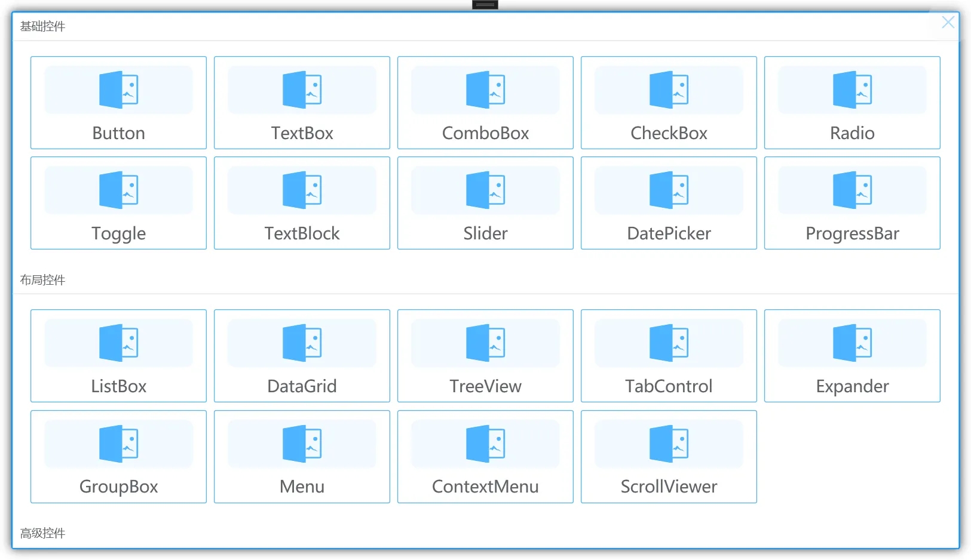This screenshot has height=560, width=971.
Task: Open the Button control sample
Action: pyautogui.click(x=118, y=103)
